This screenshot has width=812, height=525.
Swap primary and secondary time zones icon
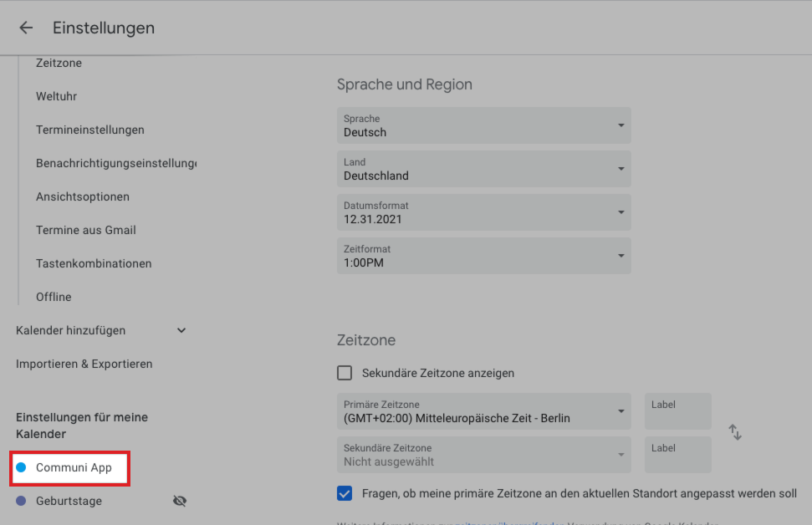pos(735,432)
